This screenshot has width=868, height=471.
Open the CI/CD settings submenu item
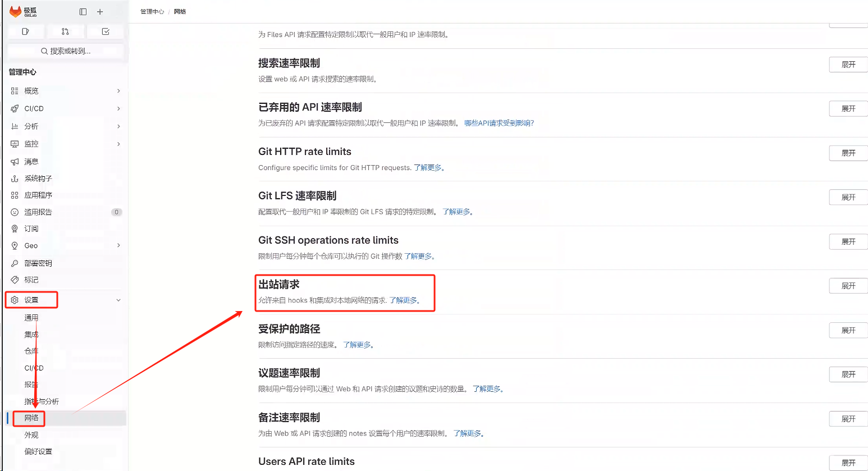pos(34,368)
